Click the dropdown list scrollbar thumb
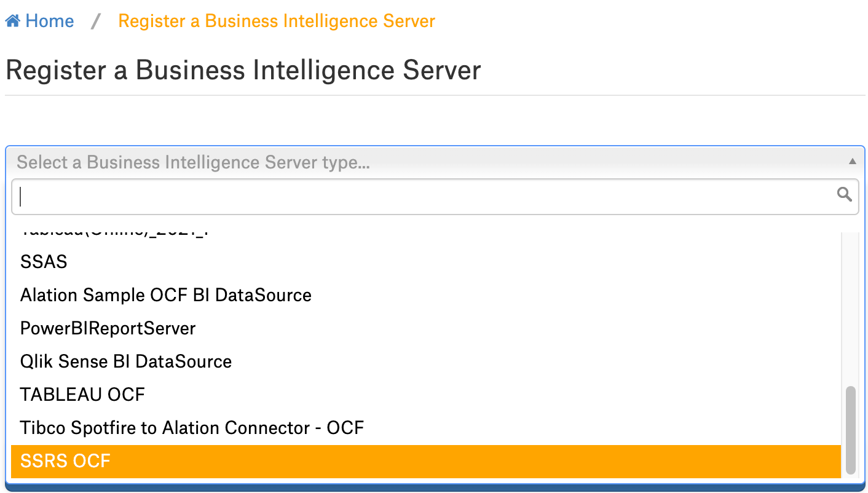This screenshot has width=868, height=493. (851, 430)
